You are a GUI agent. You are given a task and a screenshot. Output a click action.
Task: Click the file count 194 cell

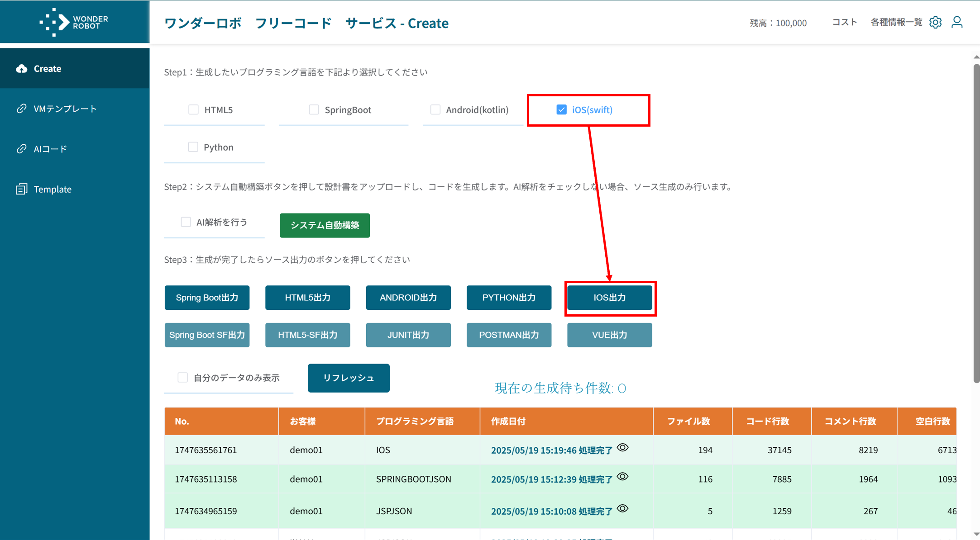click(705, 450)
